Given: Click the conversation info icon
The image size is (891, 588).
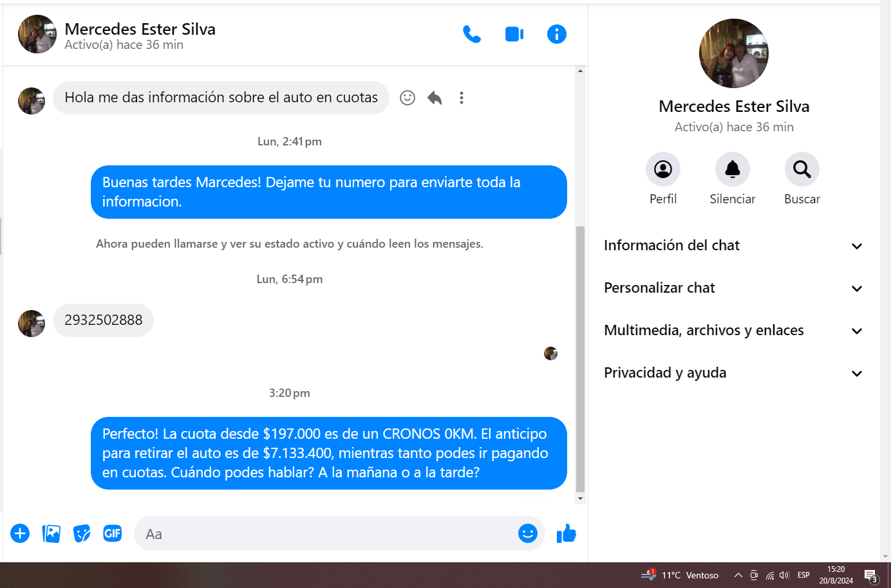Looking at the screenshot, I should pyautogui.click(x=556, y=34).
